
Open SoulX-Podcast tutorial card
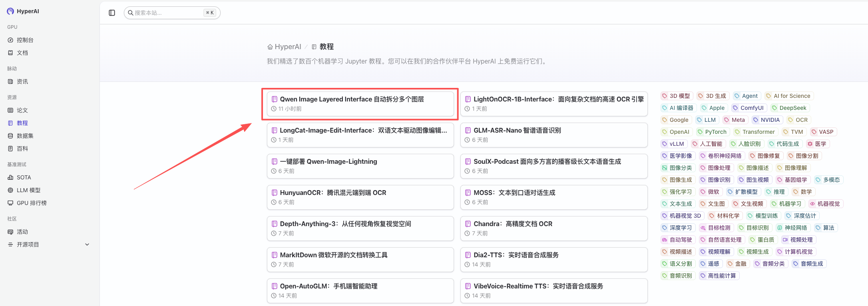pos(554,166)
